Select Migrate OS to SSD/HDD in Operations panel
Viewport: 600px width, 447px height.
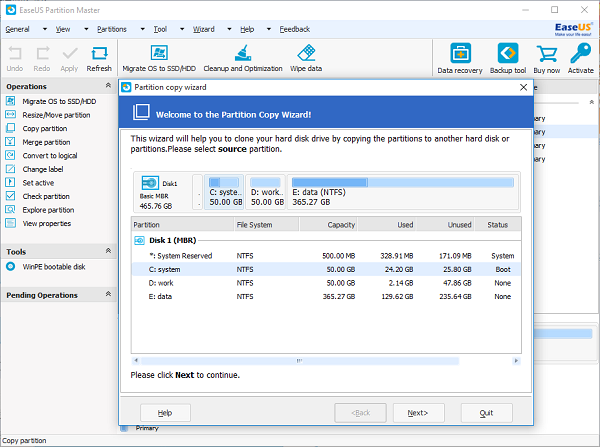[x=59, y=101]
